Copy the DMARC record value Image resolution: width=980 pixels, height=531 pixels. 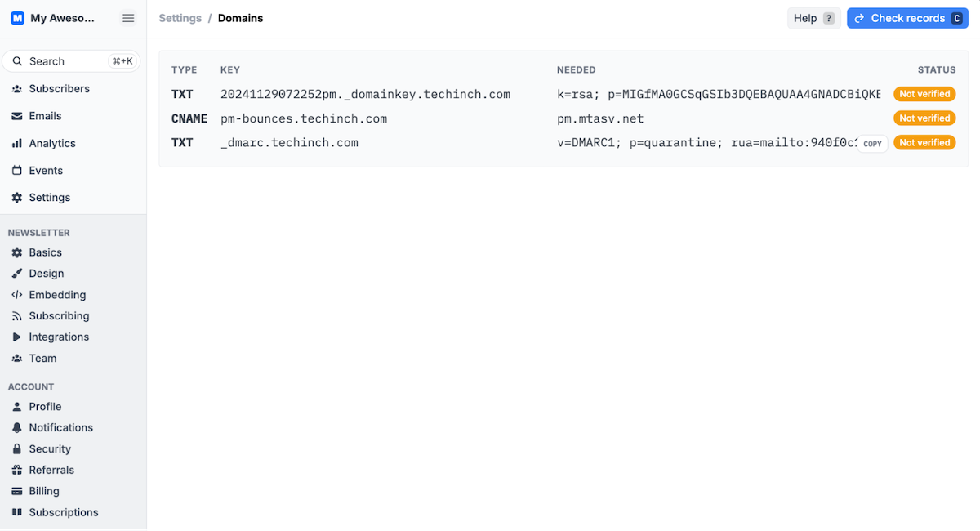point(872,144)
